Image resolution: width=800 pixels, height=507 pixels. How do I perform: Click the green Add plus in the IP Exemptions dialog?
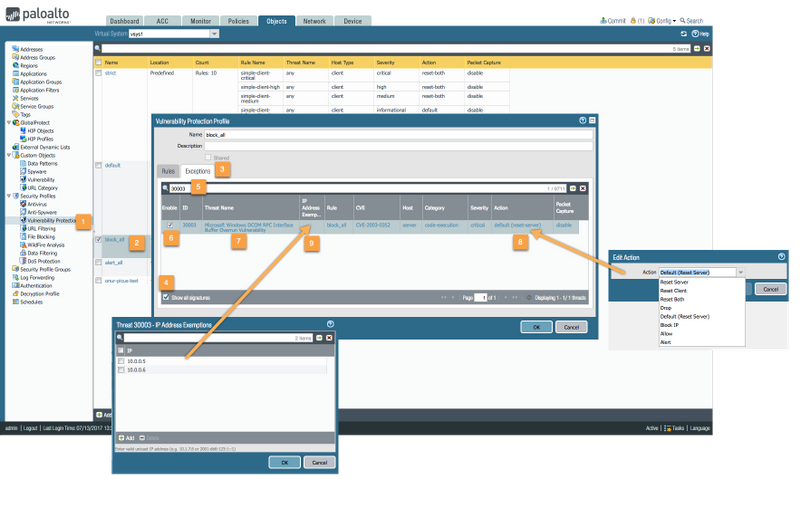tap(121, 438)
